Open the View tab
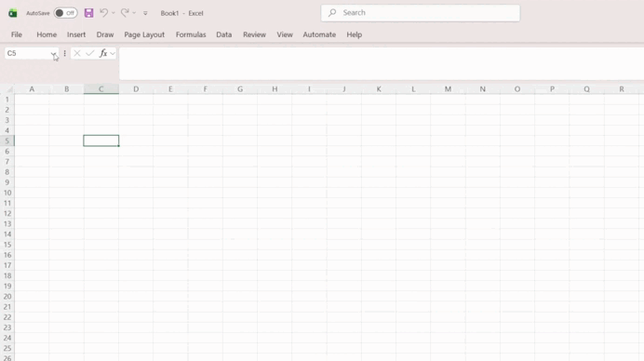Screen dimensions: 644x361 pyautogui.click(x=285, y=34)
